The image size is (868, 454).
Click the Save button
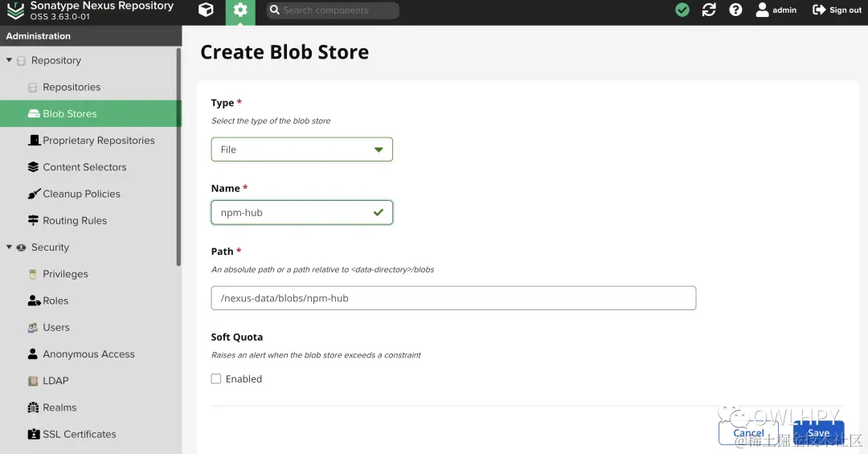[818, 433]
